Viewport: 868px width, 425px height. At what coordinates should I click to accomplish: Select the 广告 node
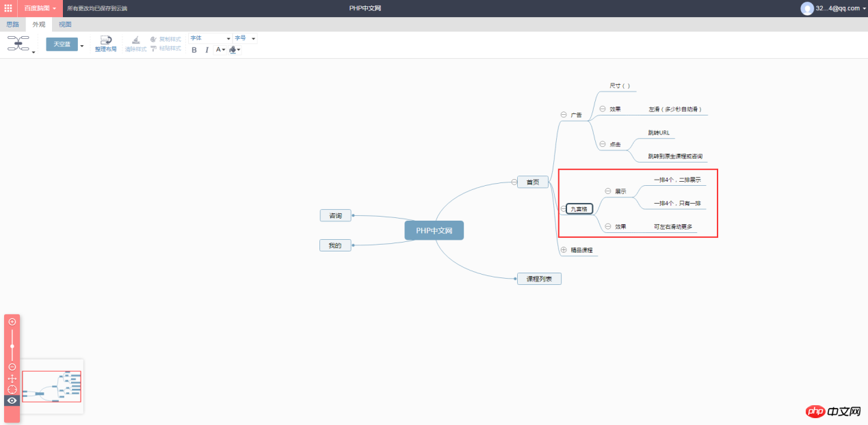point(577,115)
